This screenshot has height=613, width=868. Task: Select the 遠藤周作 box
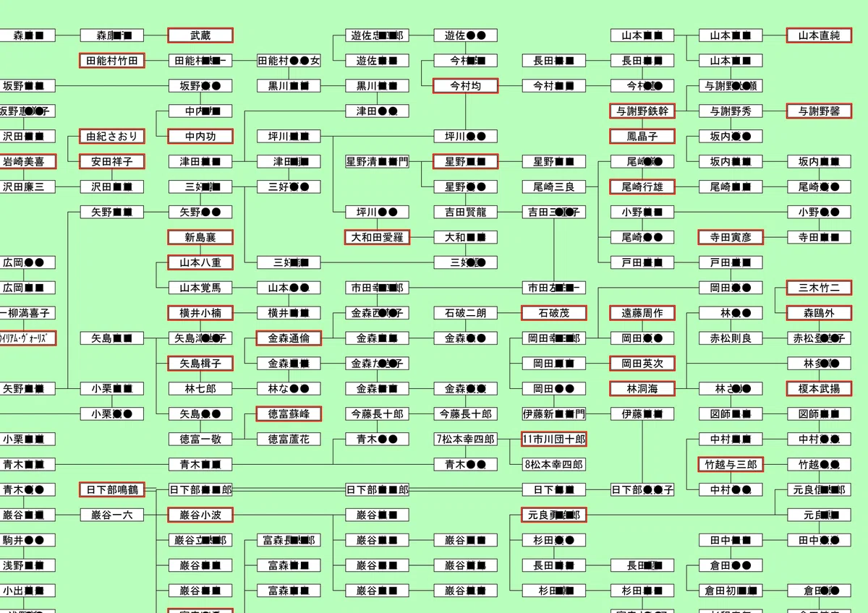(642, 313)
